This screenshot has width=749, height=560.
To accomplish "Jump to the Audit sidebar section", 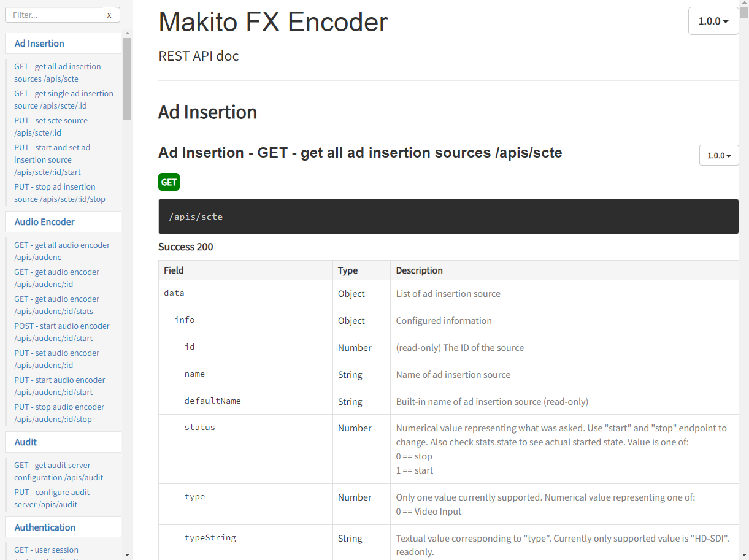I will tap(26, 442).
